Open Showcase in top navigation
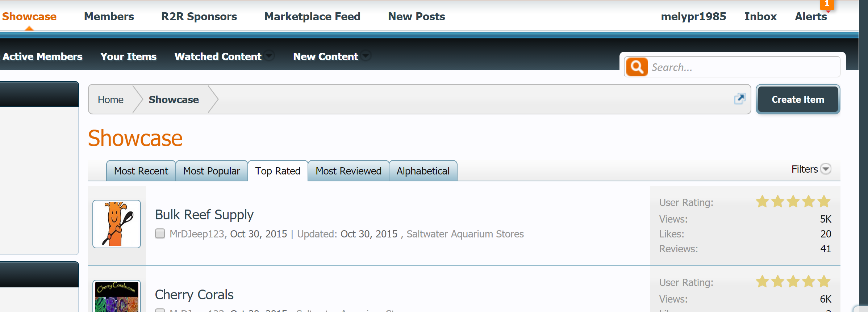 [29, 16]
